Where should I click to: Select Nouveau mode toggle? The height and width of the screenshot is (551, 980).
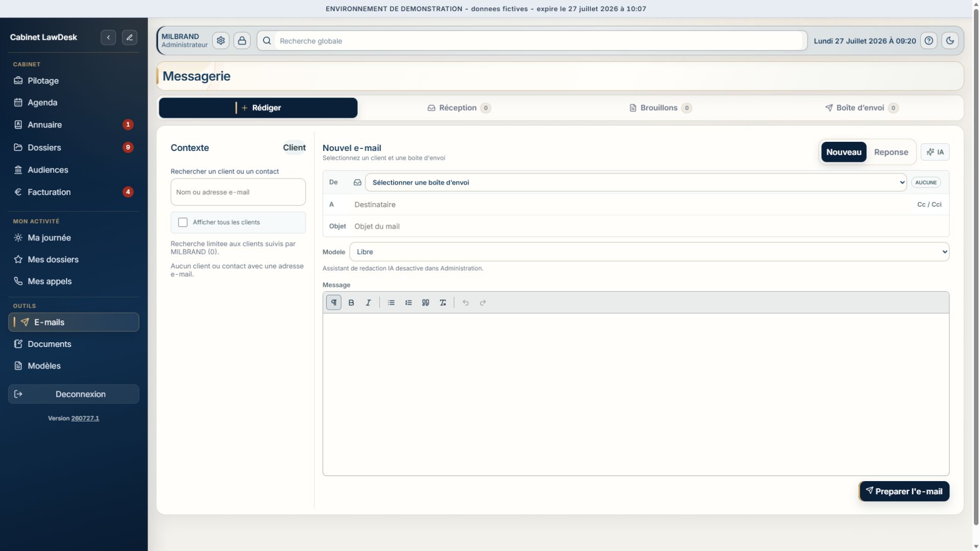[x=844, y=152]
